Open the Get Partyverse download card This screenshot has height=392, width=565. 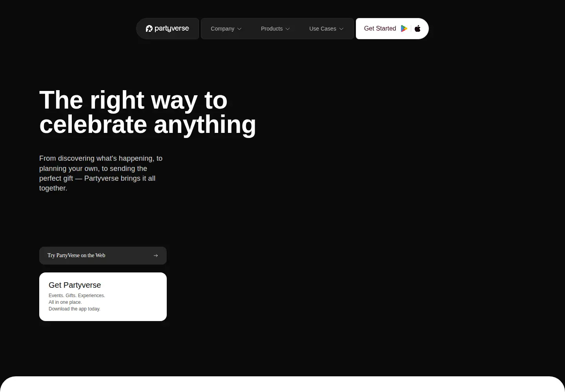[103, 297]
